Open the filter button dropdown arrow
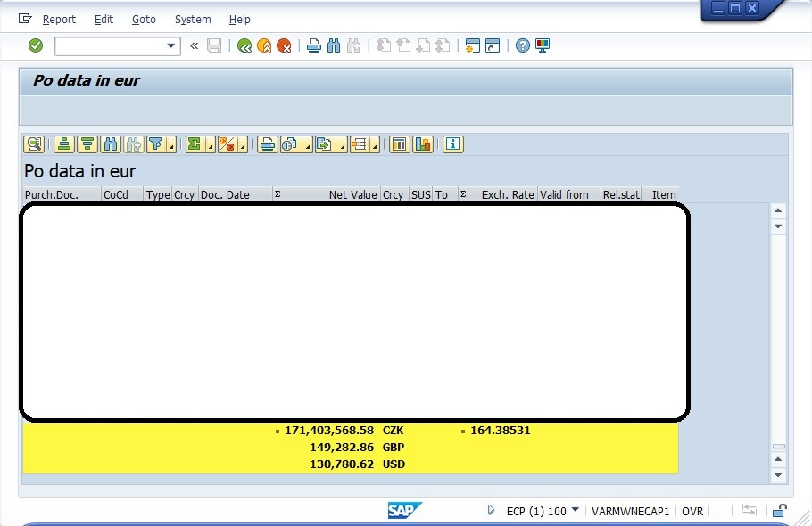Screen dimensions: 812x526 171,145
